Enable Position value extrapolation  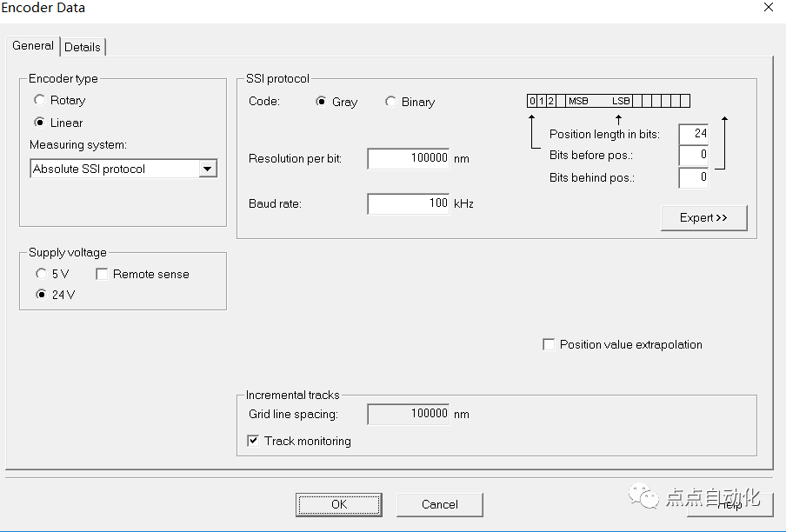(x=549, y=344)
